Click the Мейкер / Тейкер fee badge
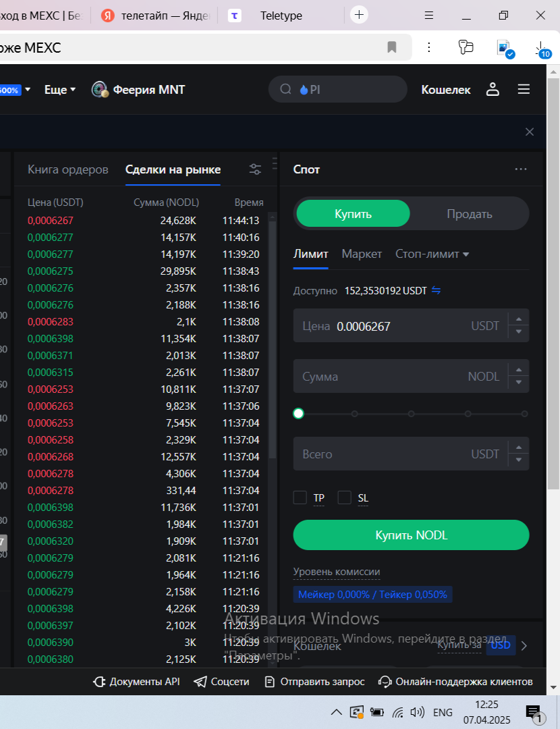 coord(372,594)
